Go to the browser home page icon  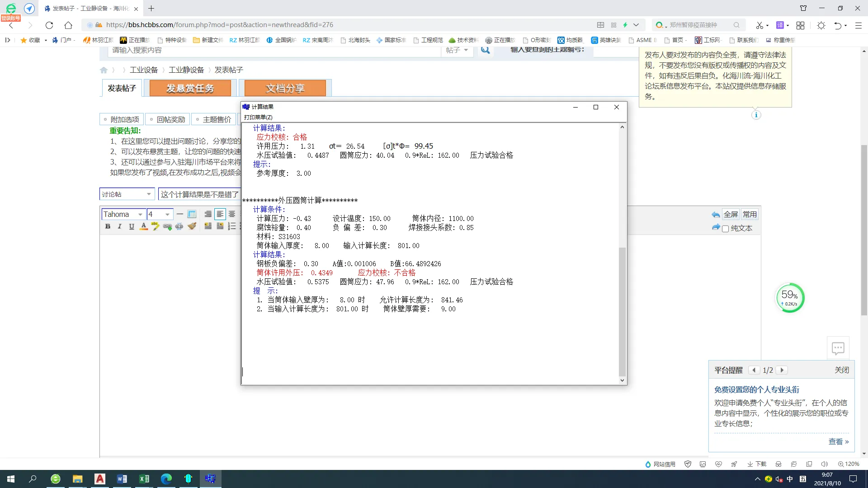coord(68,25)
